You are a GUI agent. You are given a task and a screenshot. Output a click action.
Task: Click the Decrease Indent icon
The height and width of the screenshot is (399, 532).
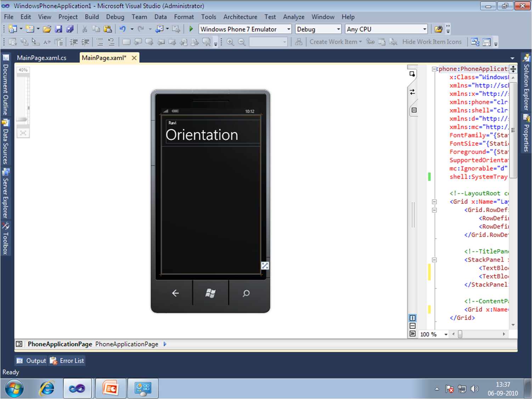pyautogui.click(x=74, y=42)
